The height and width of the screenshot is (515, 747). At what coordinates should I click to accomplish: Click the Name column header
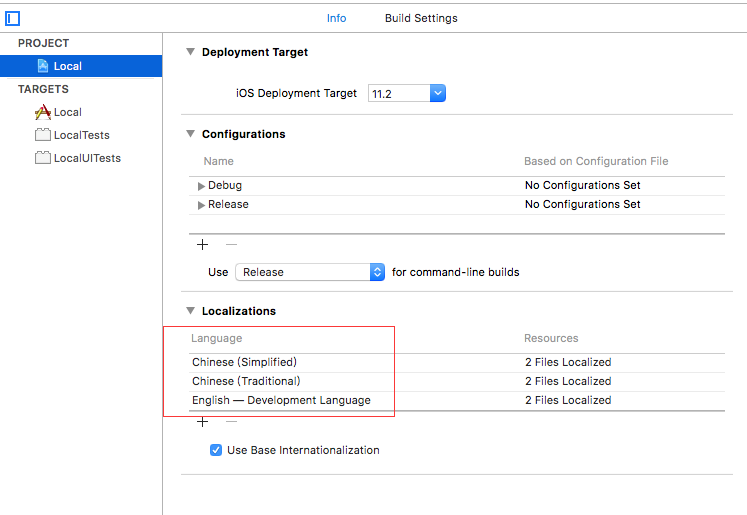[219, 161]
